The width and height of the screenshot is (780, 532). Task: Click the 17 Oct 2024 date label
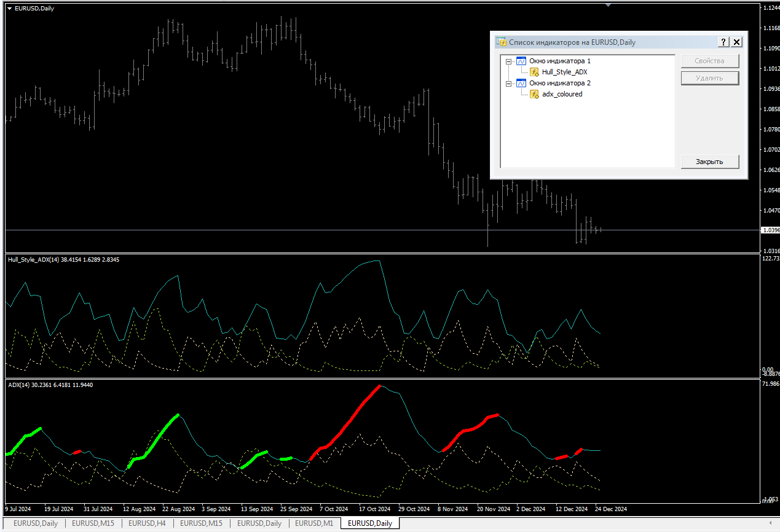pos(375,509)
